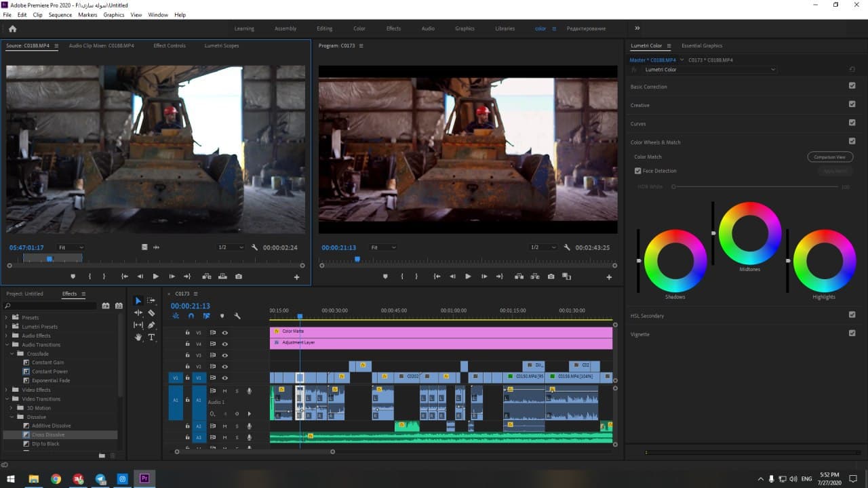The height and width of the screenshot is (488, 868).
Task: Uncheck Face Detection
Action: [x=637, y=171]
